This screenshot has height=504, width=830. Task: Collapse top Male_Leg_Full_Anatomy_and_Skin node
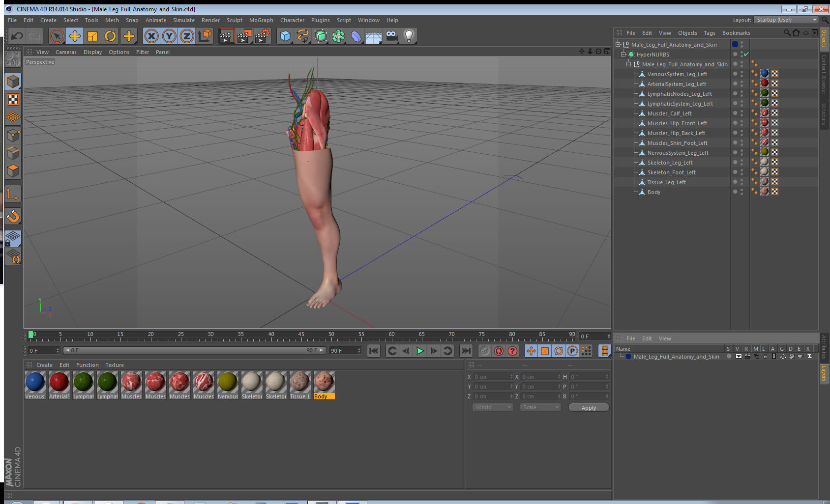coord(618,44)
